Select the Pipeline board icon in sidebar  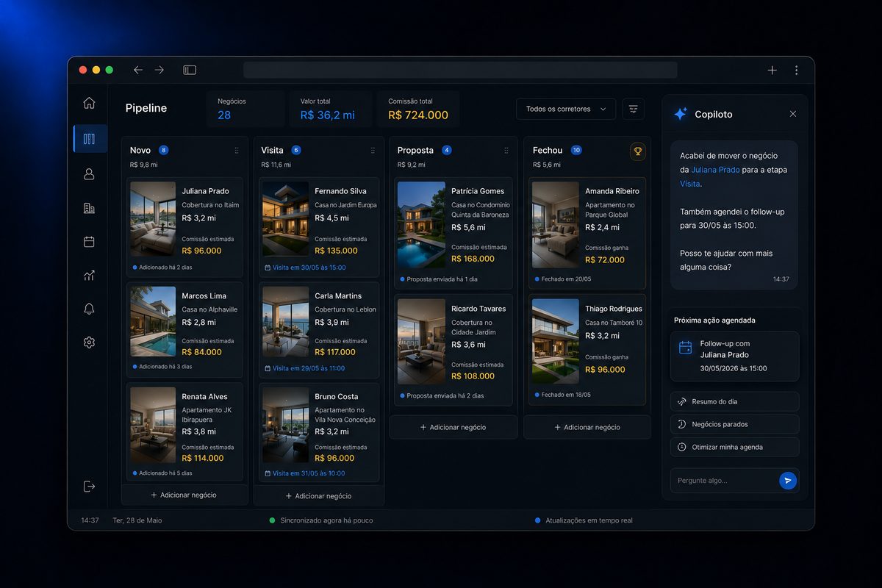pos(89,138)
